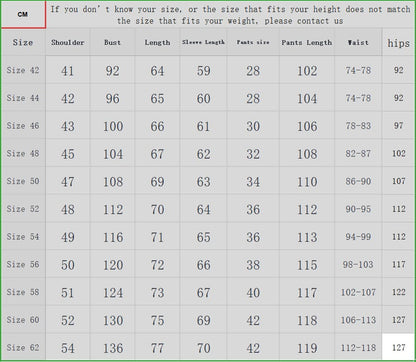
Task: Click pants length 102 for Size 42
Action: (307, 71)
